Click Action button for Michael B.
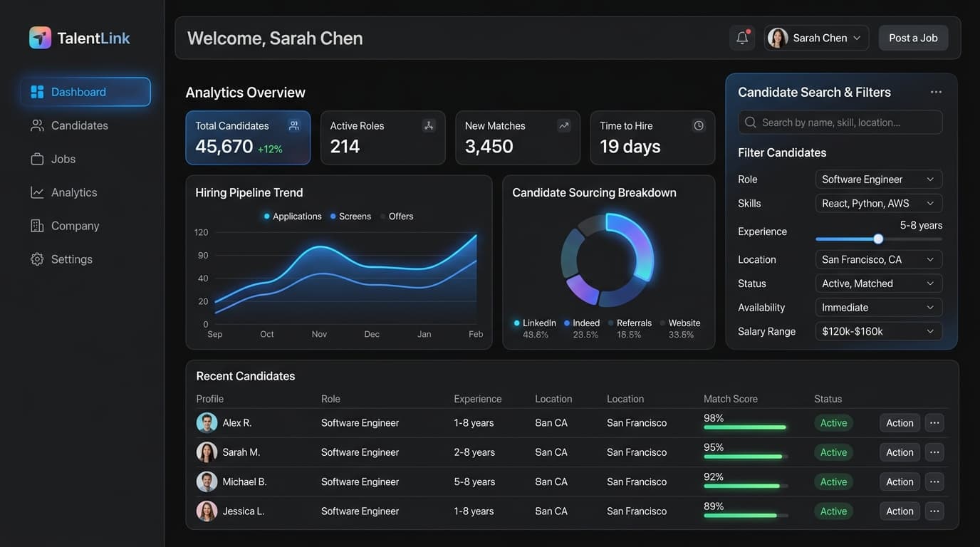980x547 pixels. click(x=900, y=481)
